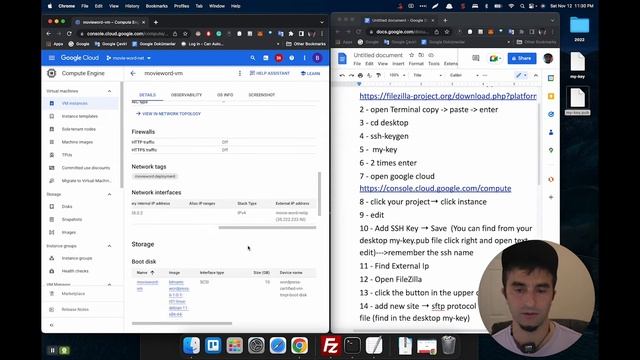The height and width of the screenshot is (360, 640).
Task: Open the filezilla-project.org download link
Action: pos(448,96)
